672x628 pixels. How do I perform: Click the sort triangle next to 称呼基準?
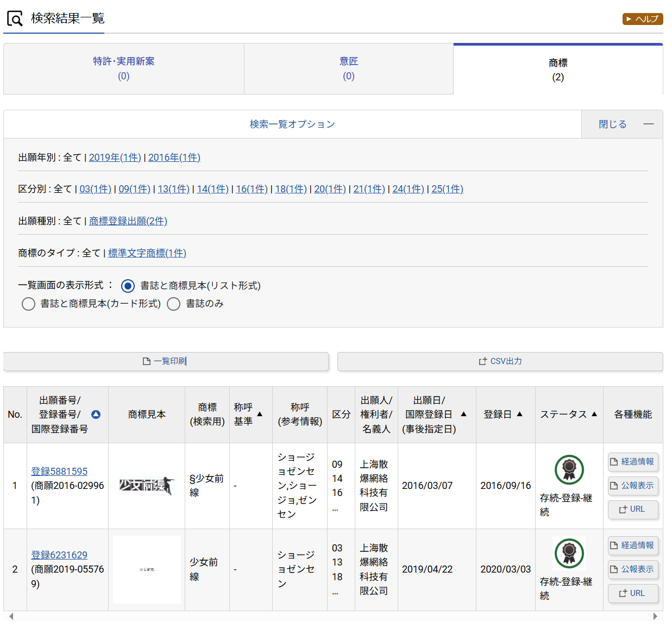260,415
